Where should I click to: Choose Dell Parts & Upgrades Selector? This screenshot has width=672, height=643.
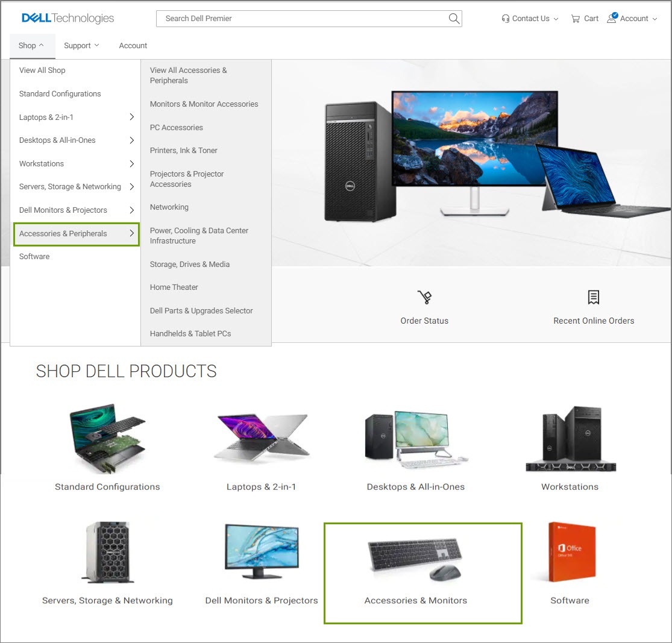pos(201,311)
